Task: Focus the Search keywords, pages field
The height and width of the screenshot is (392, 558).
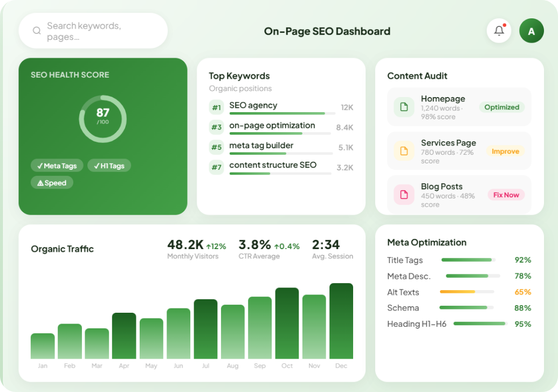Action: point(93,31)
